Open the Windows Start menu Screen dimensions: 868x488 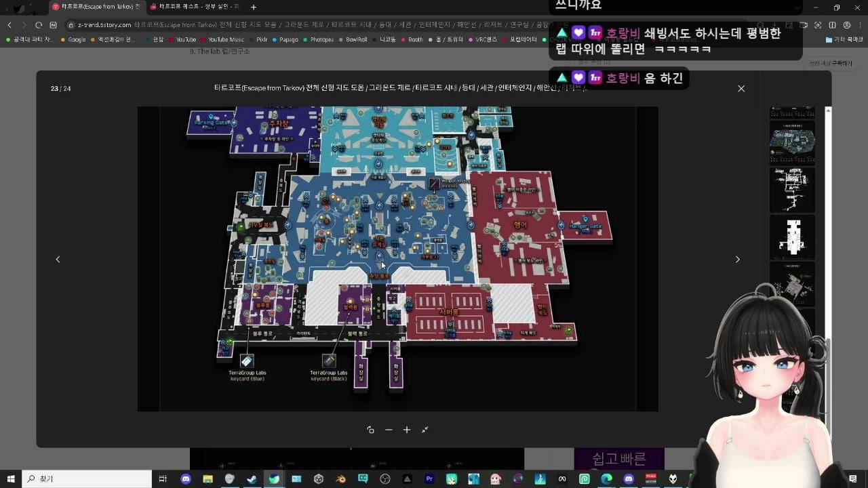[x=11, y=479]
